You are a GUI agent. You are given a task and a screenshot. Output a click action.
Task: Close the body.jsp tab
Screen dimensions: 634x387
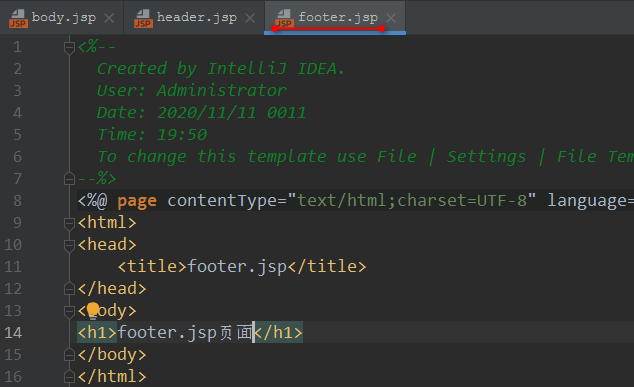coord(109,18)
